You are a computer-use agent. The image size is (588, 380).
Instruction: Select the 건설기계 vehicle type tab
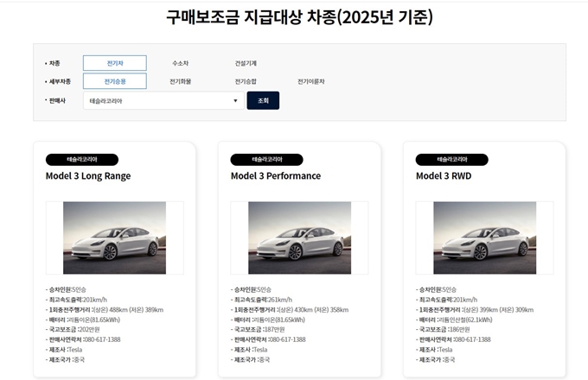[x=246, y=63]
